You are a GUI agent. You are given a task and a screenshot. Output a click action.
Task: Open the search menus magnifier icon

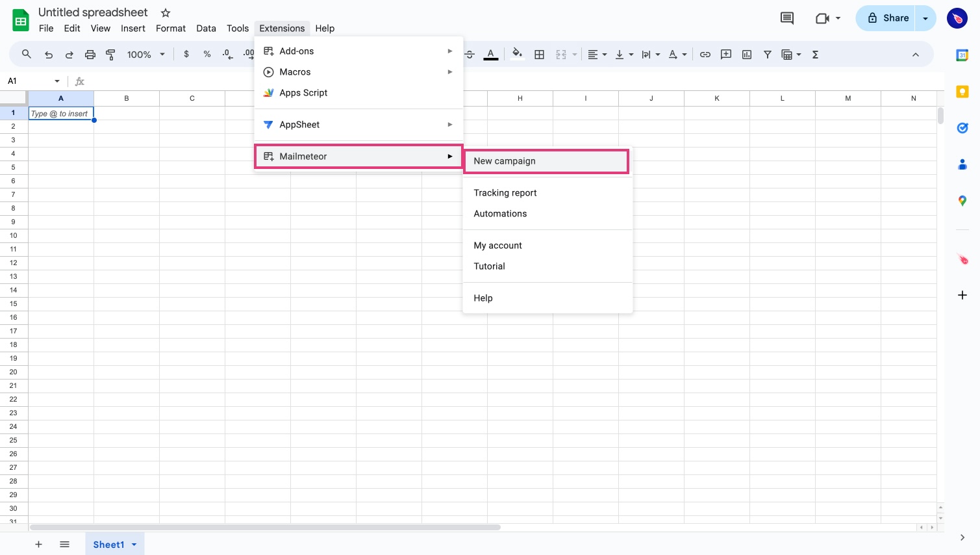click(x=27, y=55)
